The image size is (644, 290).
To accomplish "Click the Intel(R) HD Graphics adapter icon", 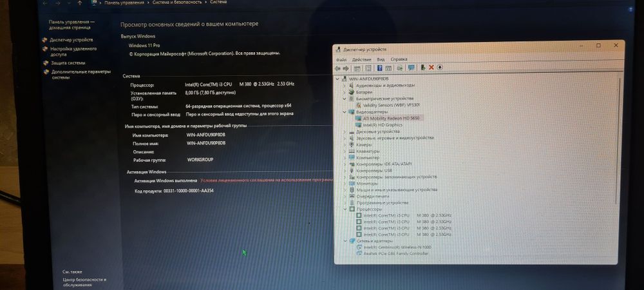I will (x=359, y=125).
